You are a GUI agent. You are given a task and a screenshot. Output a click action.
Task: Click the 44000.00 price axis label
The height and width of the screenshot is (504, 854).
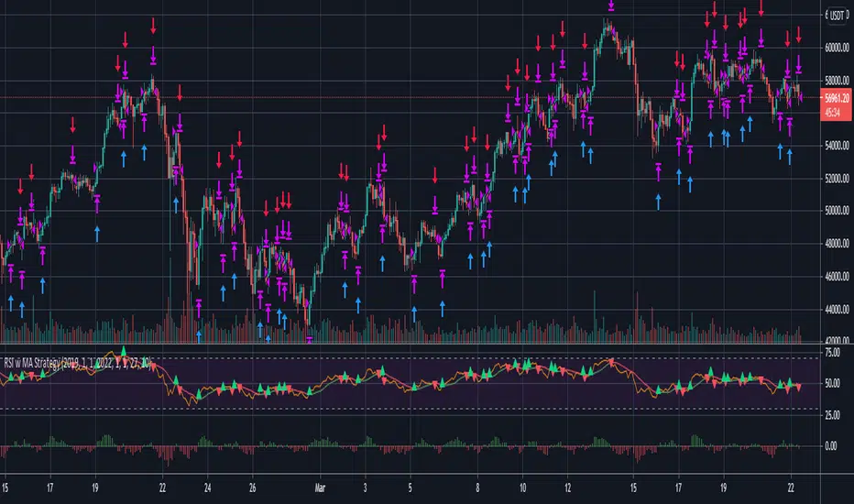(832, 310)
